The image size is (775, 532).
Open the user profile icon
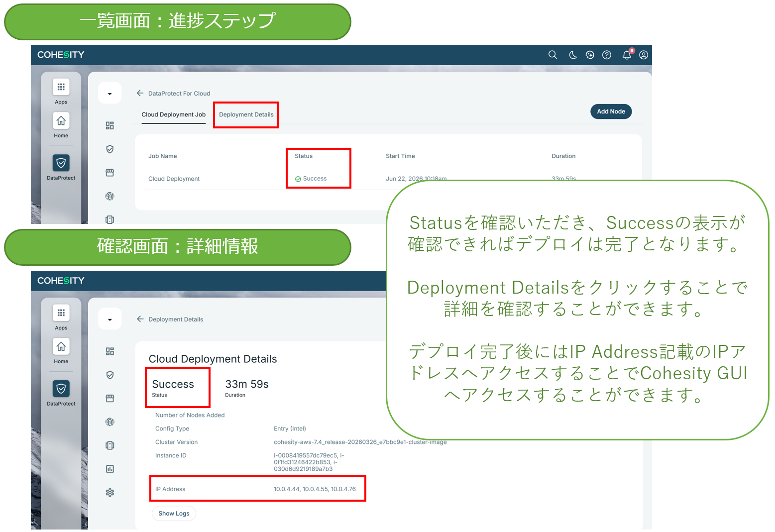coord(644,55)
